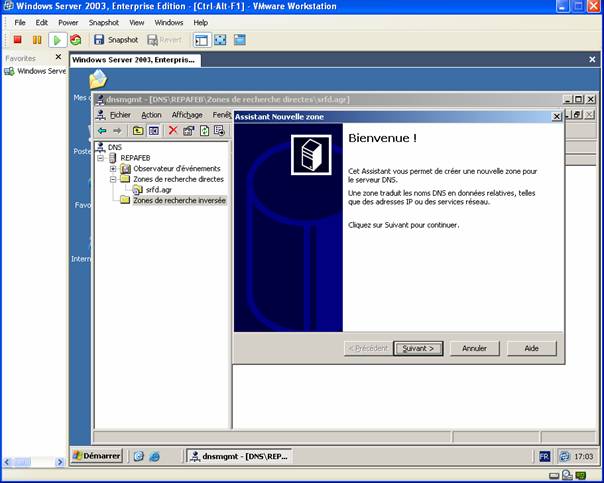
Task: Switch to full screen mode icon
Action: point(220,40)
